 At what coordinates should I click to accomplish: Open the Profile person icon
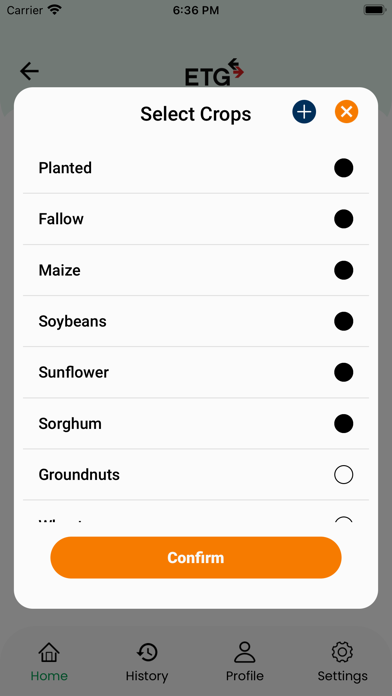click(245, 652)
